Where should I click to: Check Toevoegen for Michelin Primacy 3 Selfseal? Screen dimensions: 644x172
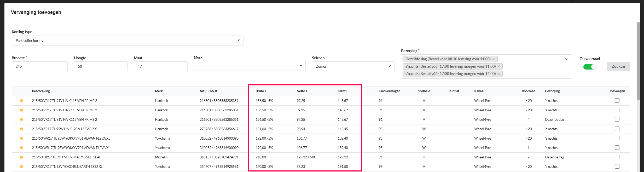point(617,157)
